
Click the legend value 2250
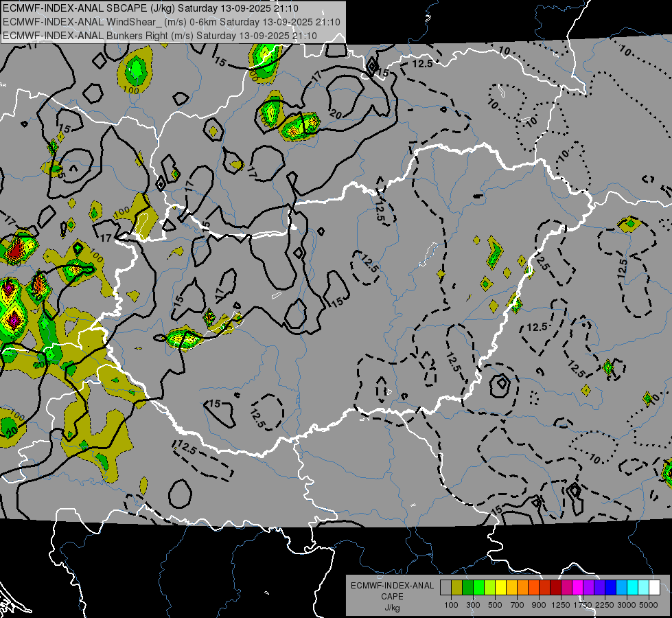(x=605, y=605)
